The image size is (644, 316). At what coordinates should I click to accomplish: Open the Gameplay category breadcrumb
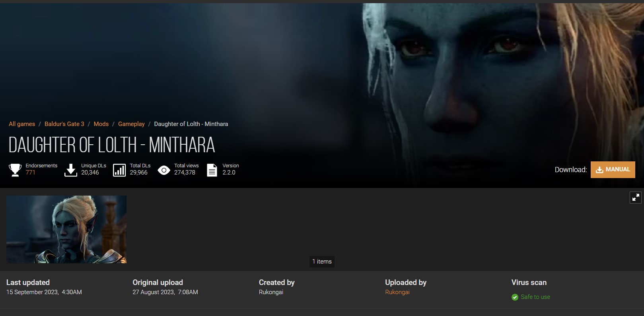[x=131, y=124]
